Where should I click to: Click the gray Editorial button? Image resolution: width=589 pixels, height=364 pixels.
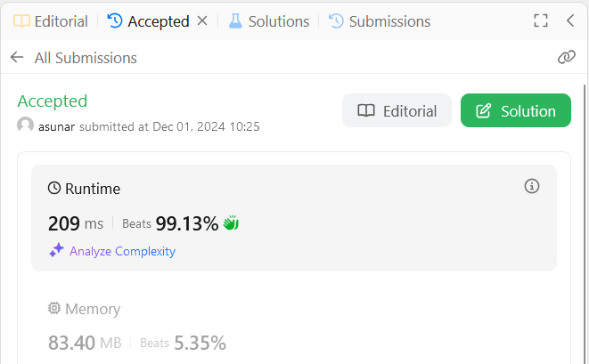click(x=397, y=111)
